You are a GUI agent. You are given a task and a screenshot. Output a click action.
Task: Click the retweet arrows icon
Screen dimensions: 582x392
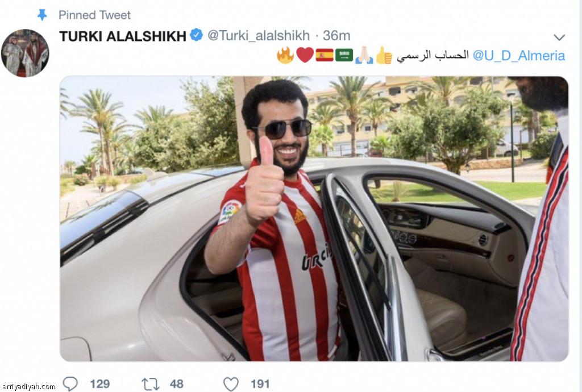(150, 384)
